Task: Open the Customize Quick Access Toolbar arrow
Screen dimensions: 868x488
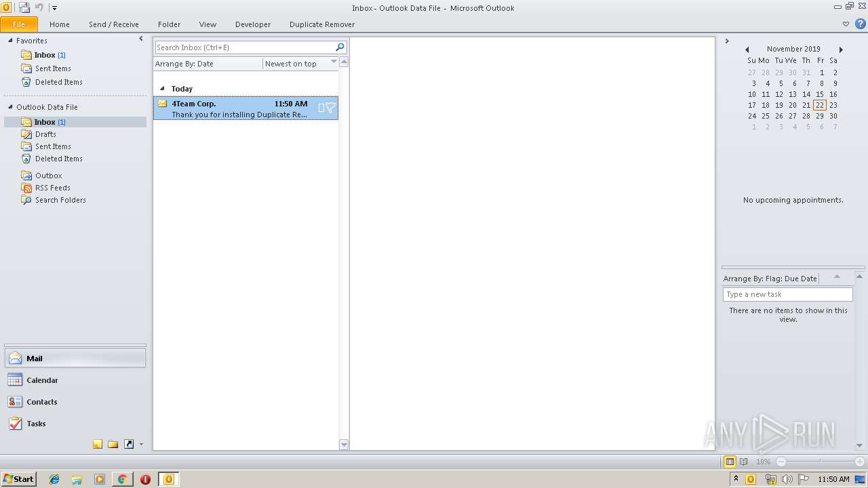Action: (x=54, y=8)
